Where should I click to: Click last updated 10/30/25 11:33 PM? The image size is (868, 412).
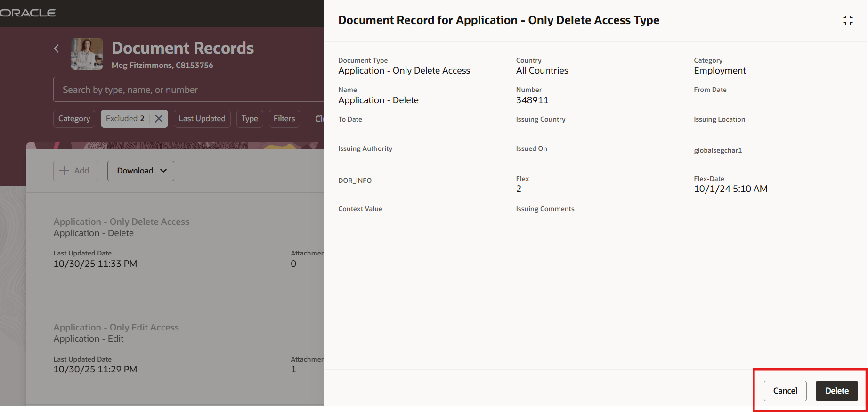click(x=95, y=264)
